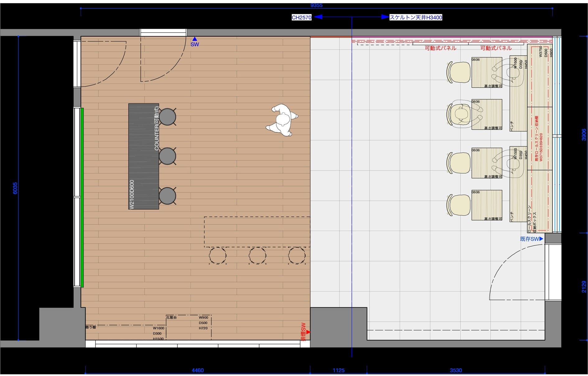Image resolution: width=588 pixels, height=376 pixels.
Task: Select the 化粧台 vanity label
Action: pos(171,318)
